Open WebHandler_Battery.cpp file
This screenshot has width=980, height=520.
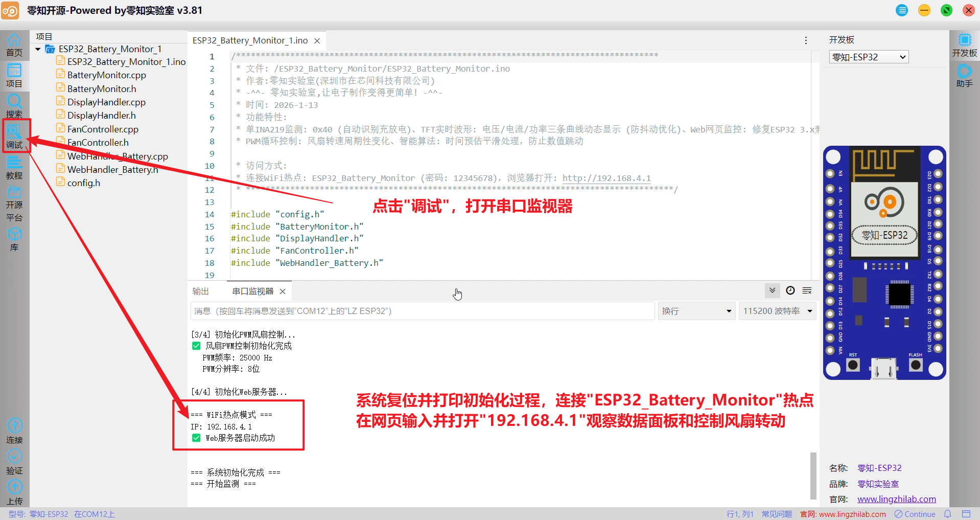point(112,156)
